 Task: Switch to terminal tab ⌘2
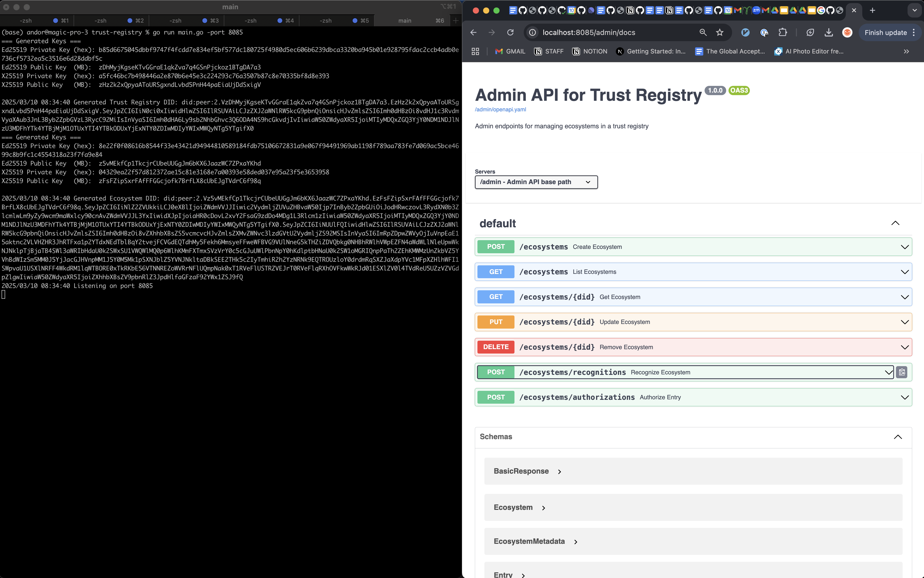point(112,21)
